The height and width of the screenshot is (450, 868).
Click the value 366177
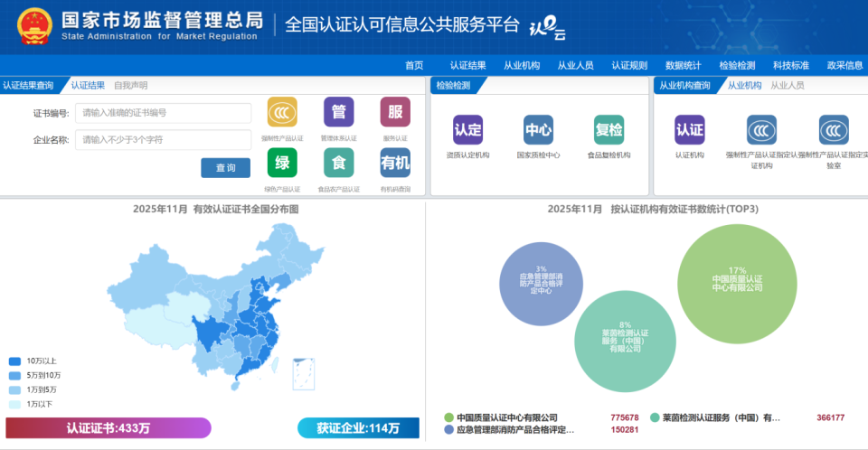click(830, 417)
